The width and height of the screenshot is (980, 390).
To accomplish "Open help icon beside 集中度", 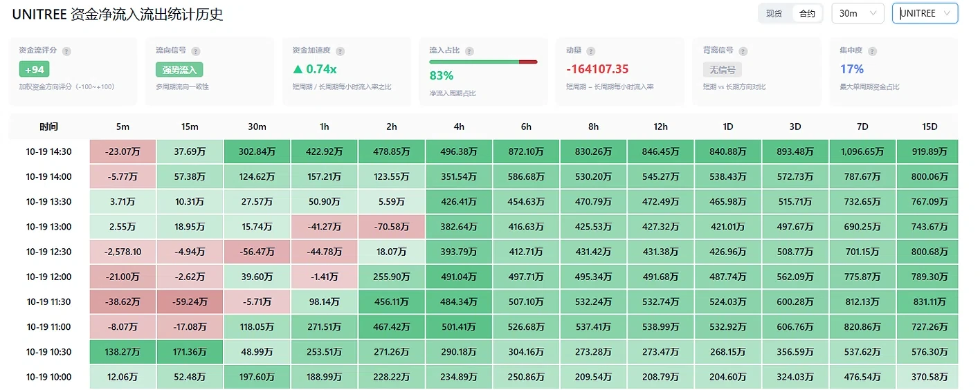I will [872, 51].
